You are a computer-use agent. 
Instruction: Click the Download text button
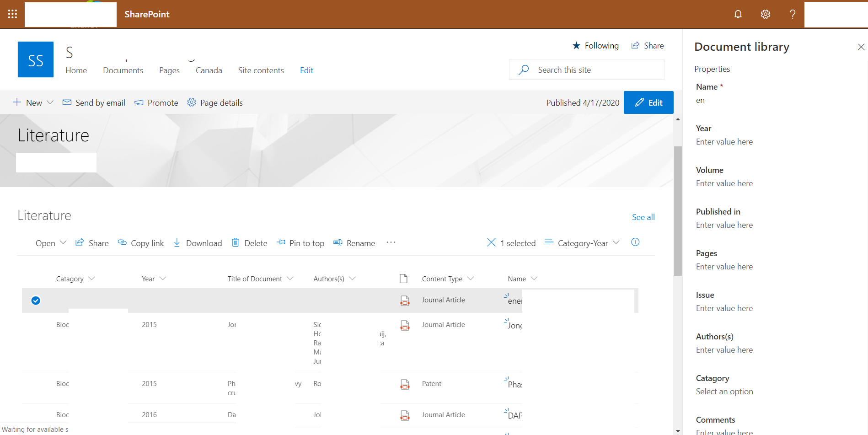204,243
